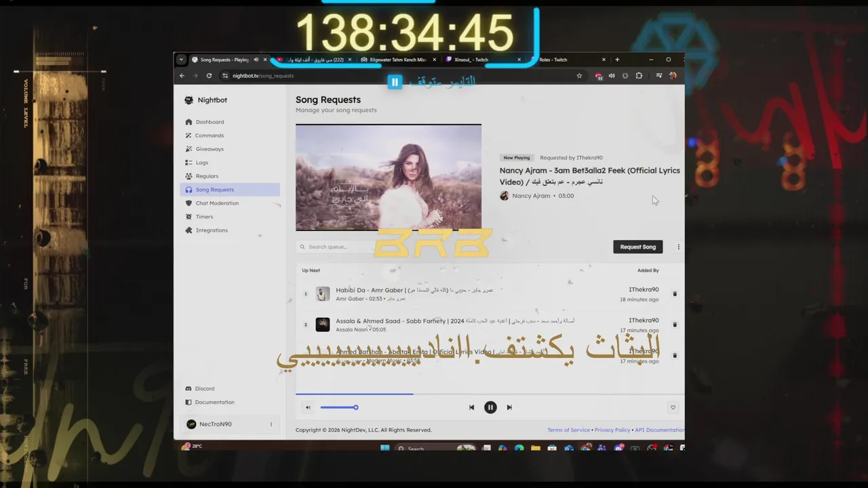Image resolution: width=868 pixels, height=488 pixels.
Task: Open the Terms of Service link
Action: 568,430
